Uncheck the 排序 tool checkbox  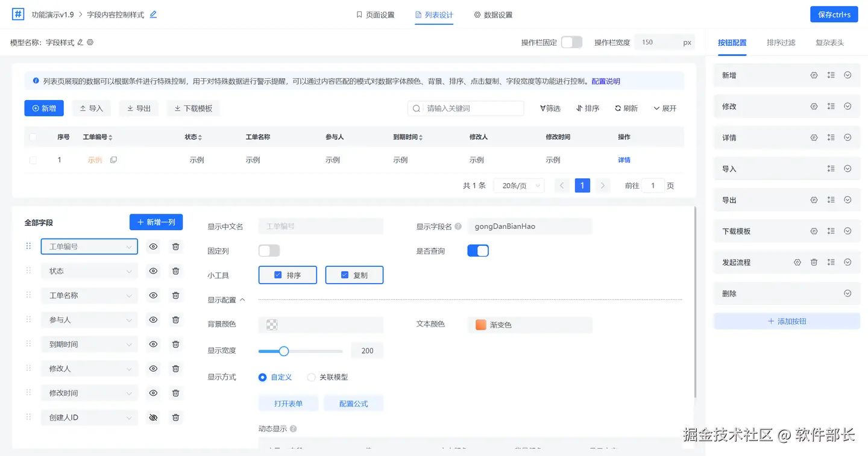point(278,275)
